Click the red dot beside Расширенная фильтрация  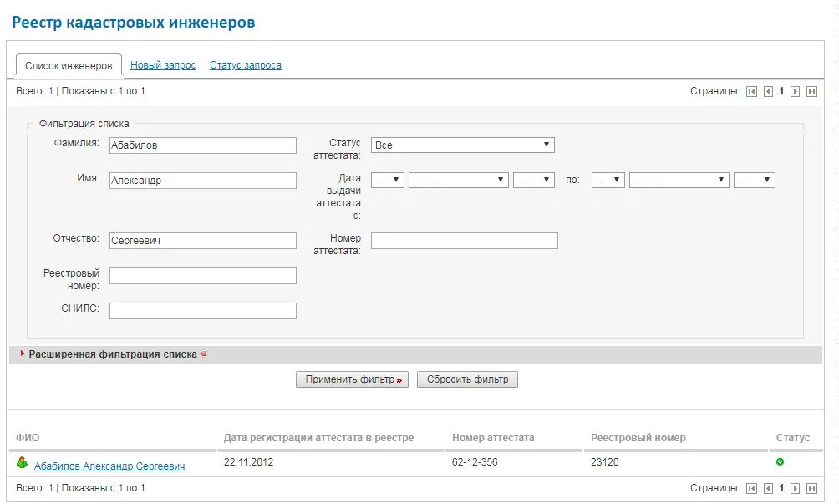tap(204, 354)
